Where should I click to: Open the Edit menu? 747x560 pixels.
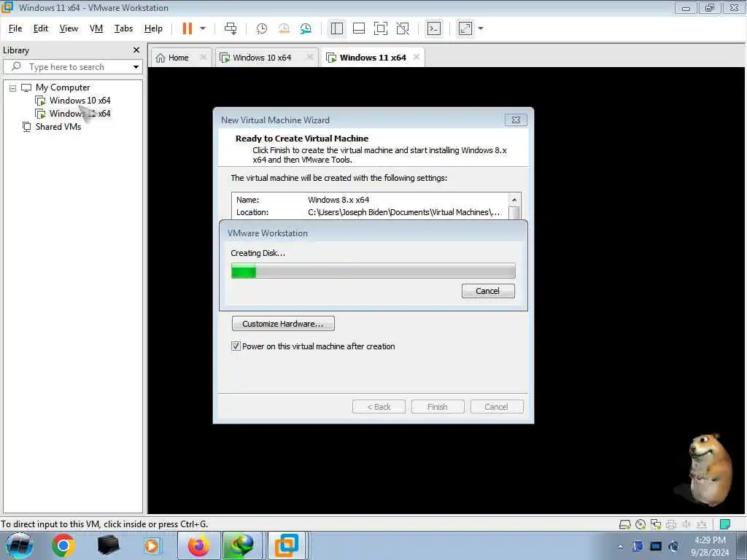tap(41, 28)
